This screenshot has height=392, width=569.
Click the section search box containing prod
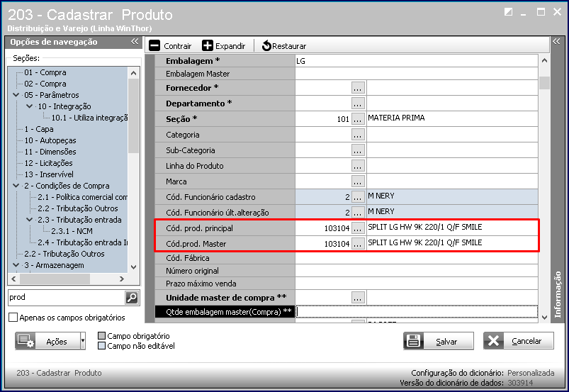tap(67, 297)
